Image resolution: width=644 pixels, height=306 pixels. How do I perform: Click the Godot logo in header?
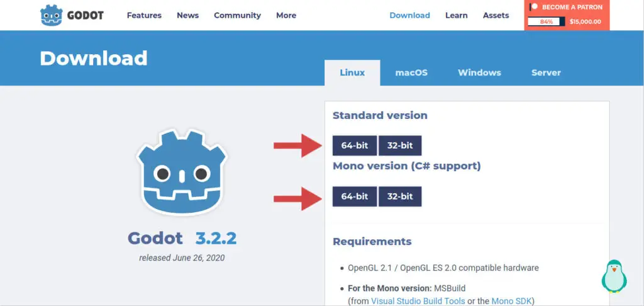tap(72, 16)
